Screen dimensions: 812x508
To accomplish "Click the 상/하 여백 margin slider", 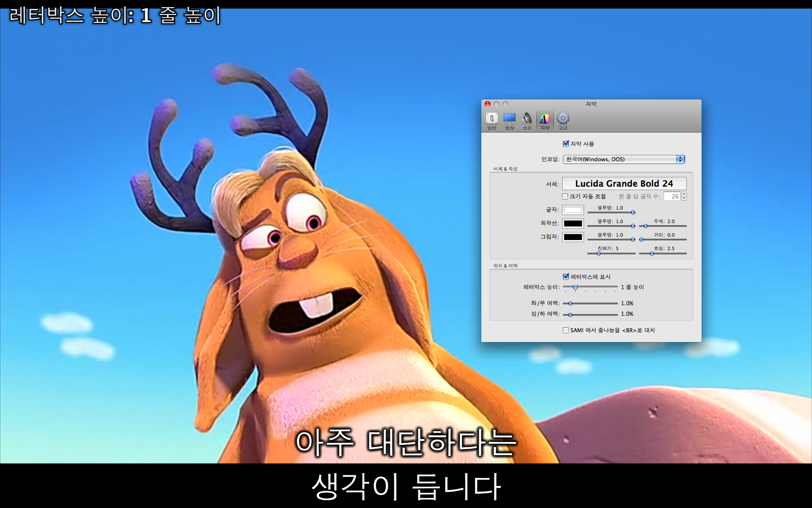I will (x=590, y=315).
